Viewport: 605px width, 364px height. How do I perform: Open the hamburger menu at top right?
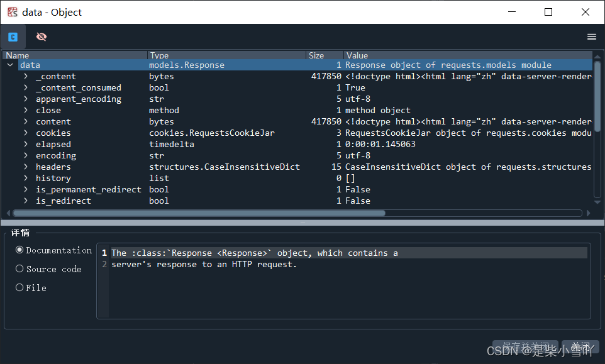tap(591, 36)
